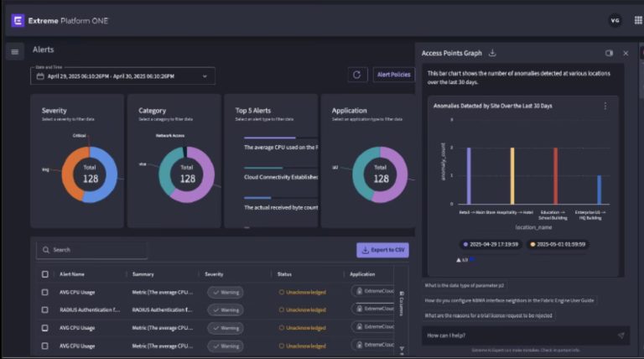Filter by 'The average CPU used' top alert

[281, 148]
